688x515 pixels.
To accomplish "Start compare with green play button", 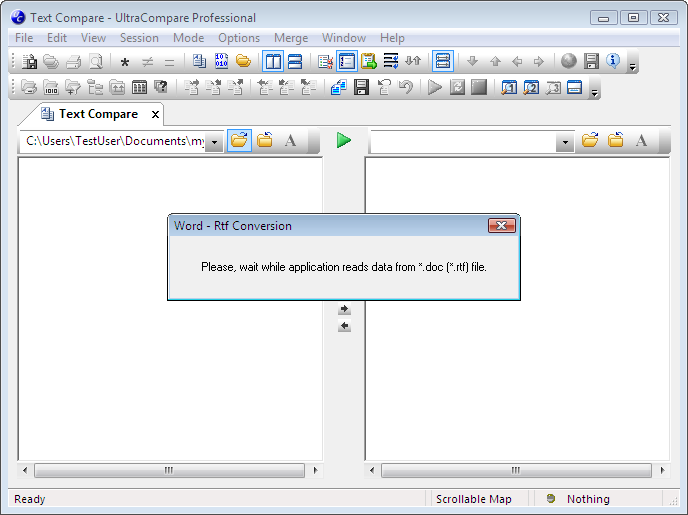I will [x=344, y=140].
